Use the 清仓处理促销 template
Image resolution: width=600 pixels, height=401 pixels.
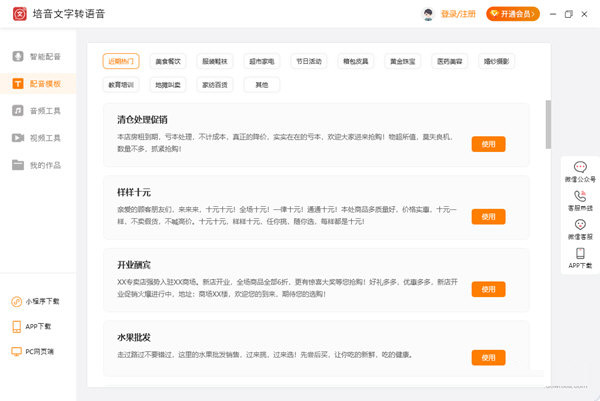(x=488, y=144)
